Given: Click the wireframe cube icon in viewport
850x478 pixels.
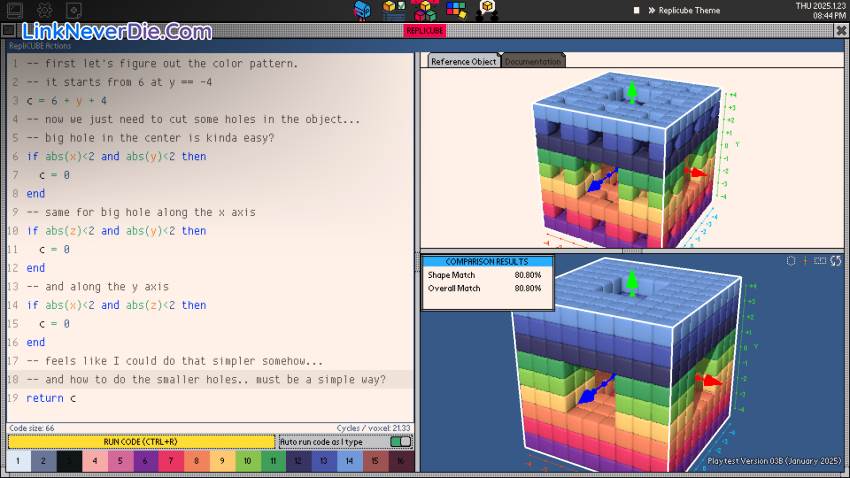Looking at the screenshot, I should click(790, 261).
